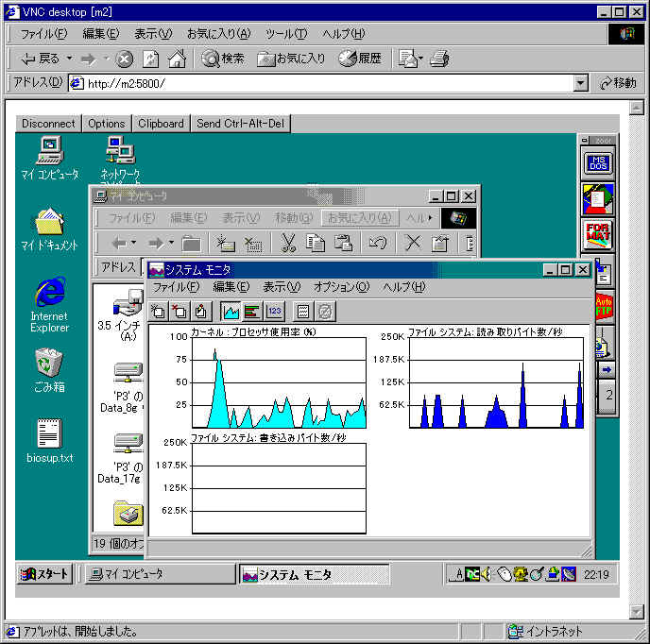Open 表示(V) menu in System Monitor
This screenshot has height=644, width=650.
click(282, 287)
